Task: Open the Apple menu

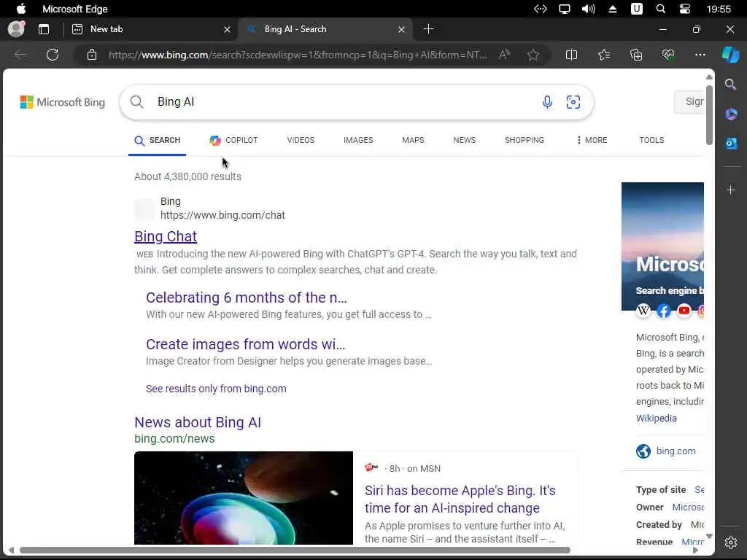Action: (21, 9)
